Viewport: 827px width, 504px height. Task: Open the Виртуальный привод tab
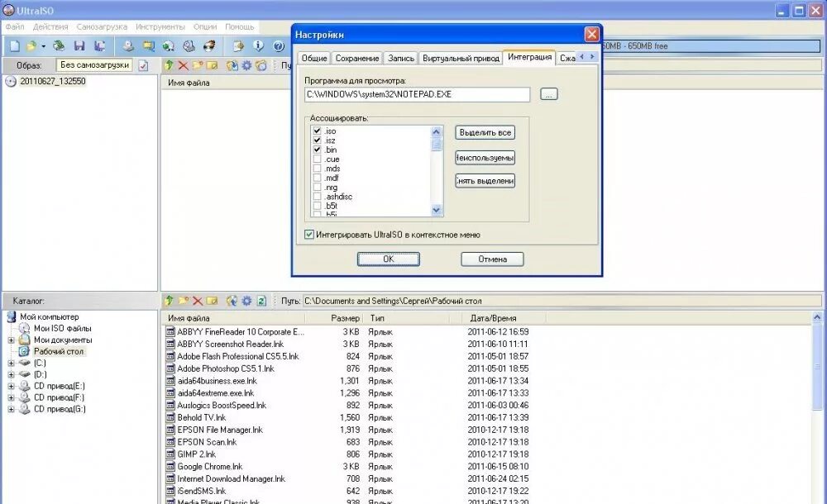tap(461, 58)
